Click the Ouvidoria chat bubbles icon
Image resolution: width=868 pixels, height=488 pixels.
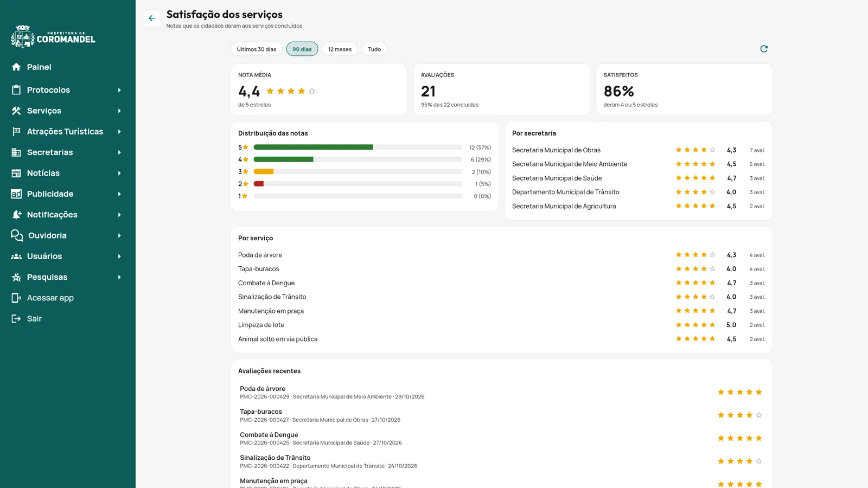(x=17, y=235)
